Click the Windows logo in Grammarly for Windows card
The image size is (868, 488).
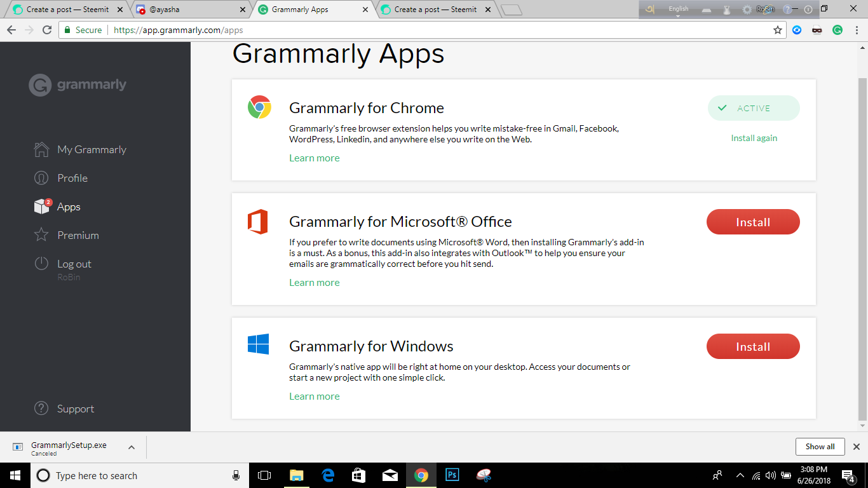tap(258, 344)
